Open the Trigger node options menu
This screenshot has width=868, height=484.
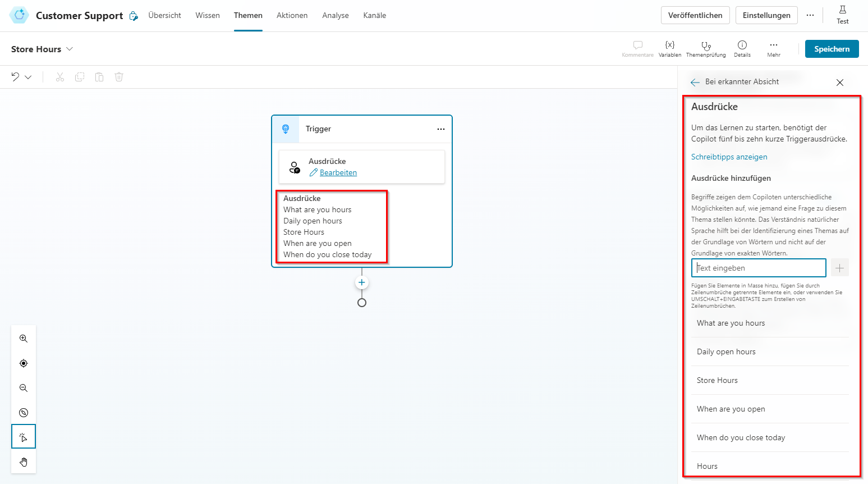click(441, 129)
